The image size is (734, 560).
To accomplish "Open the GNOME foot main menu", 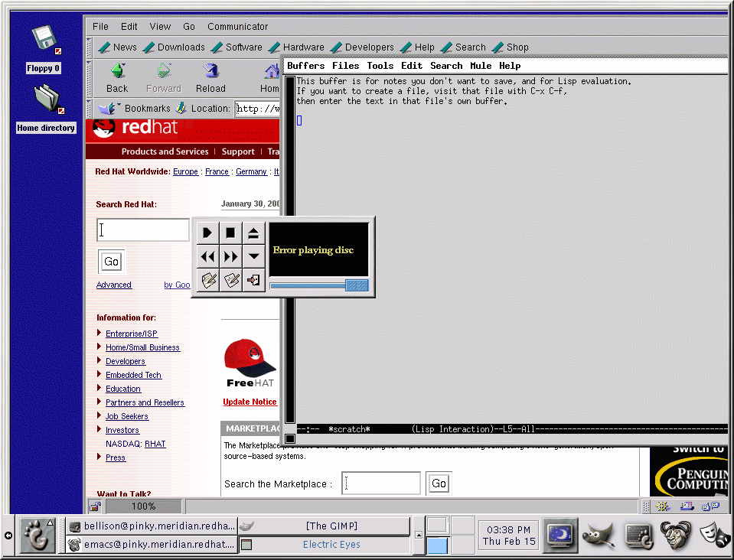I will pos(35,535).
